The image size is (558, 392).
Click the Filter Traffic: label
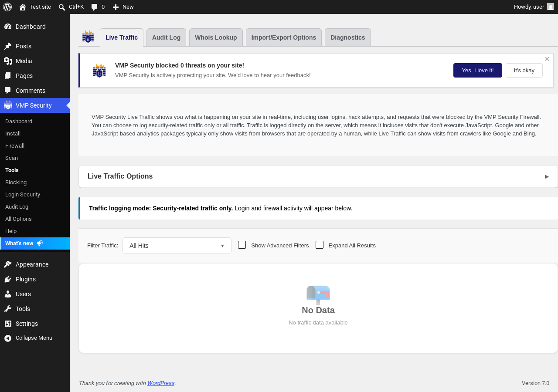point(102,246)
